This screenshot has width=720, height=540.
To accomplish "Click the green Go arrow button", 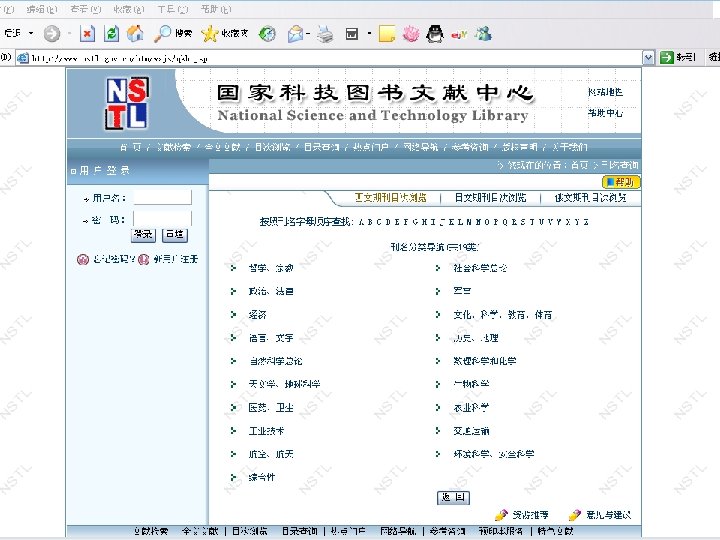I will [666, 57].
